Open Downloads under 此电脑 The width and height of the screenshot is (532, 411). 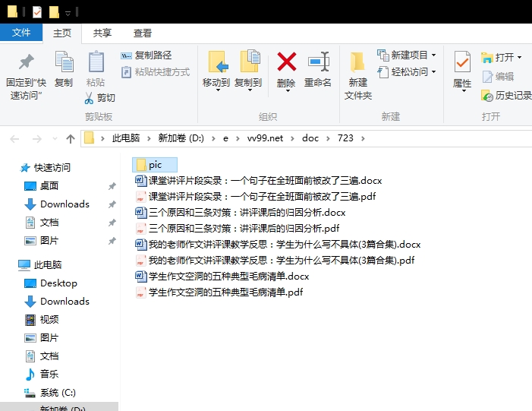click(57, 302)
